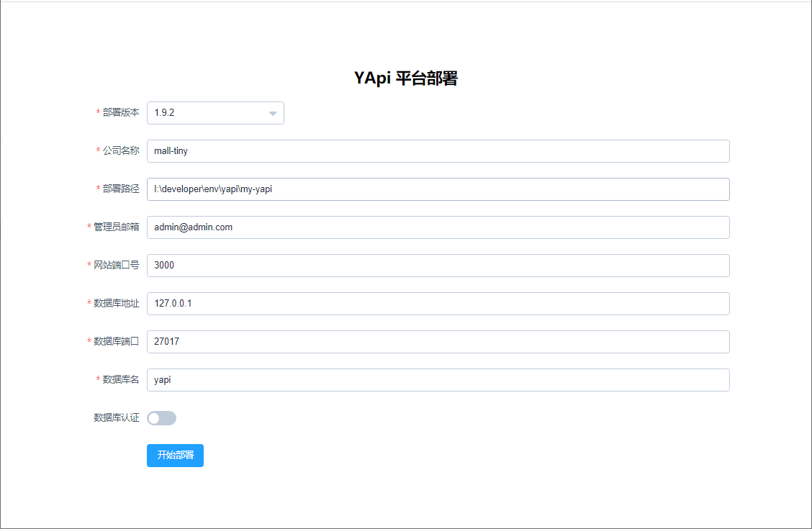Click the 管理员邮箱 label
812x529 pixels.
[116, 227]
